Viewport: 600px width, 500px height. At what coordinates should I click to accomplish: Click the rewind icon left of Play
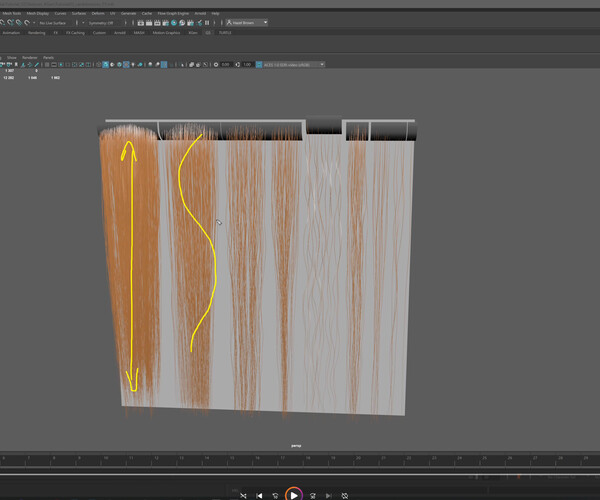click(x=276, y=494)
